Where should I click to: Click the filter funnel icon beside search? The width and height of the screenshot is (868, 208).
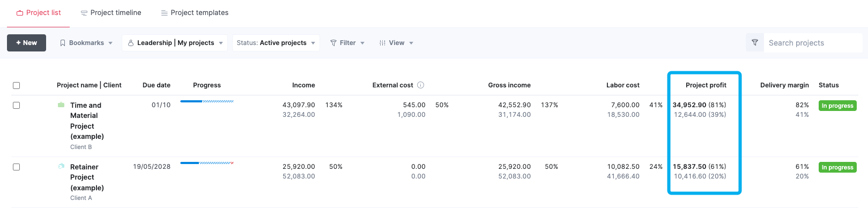point(754,43)
